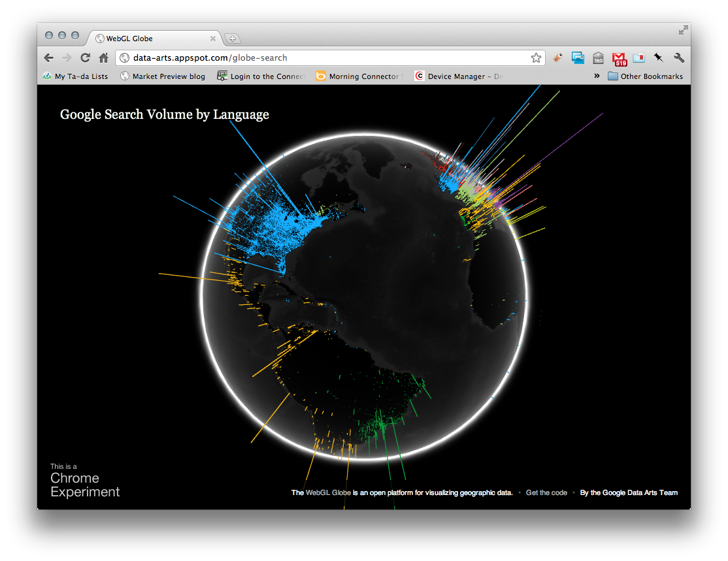This screenshot has height=561, width=728.
Task: Open the bookmarked folder extension icon
Action: tap(638, 58)
